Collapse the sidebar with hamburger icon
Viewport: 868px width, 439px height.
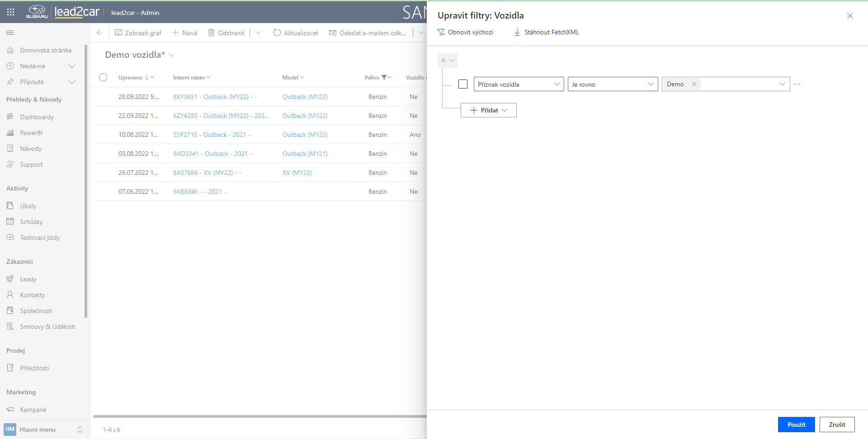(10, 33)
